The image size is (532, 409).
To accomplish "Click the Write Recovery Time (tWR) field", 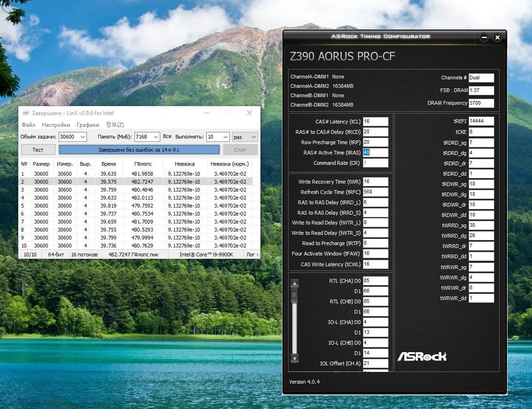I will 375,181.
